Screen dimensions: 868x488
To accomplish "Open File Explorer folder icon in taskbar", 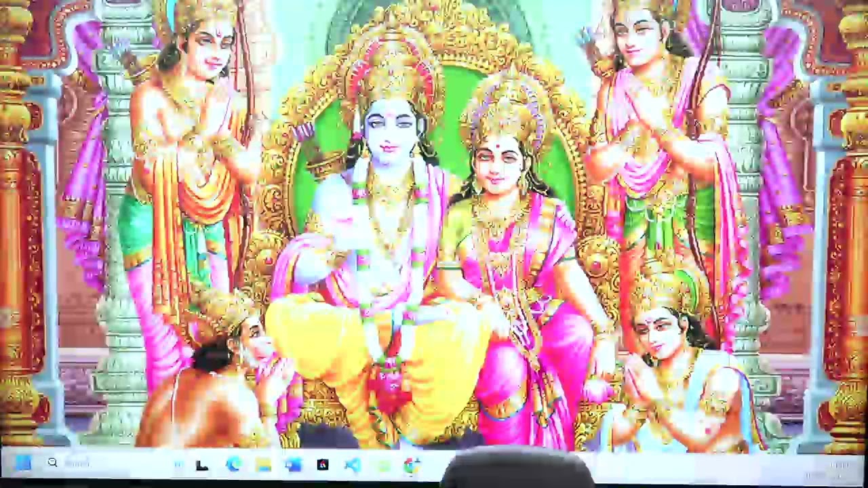I will (x=263, y=464).
